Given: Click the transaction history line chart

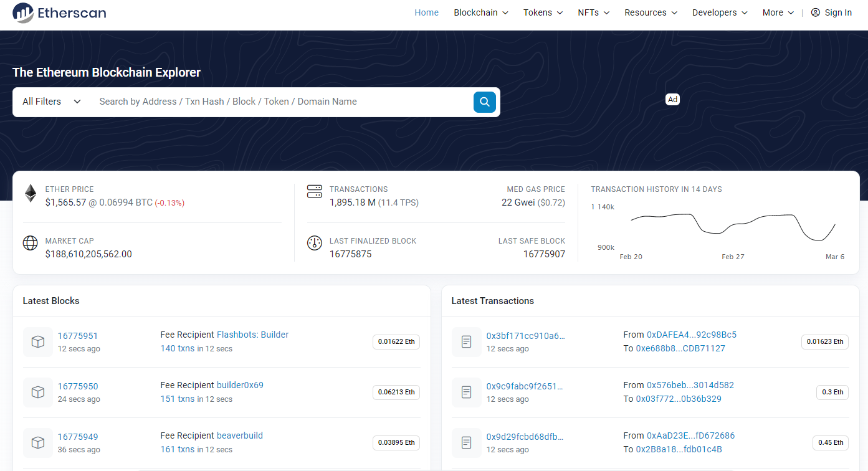Looking at the screenshot, I should (733, 227).
